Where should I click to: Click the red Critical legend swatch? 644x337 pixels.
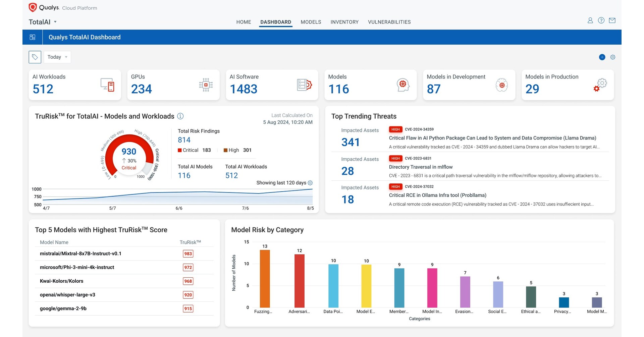tap(180, 150)
